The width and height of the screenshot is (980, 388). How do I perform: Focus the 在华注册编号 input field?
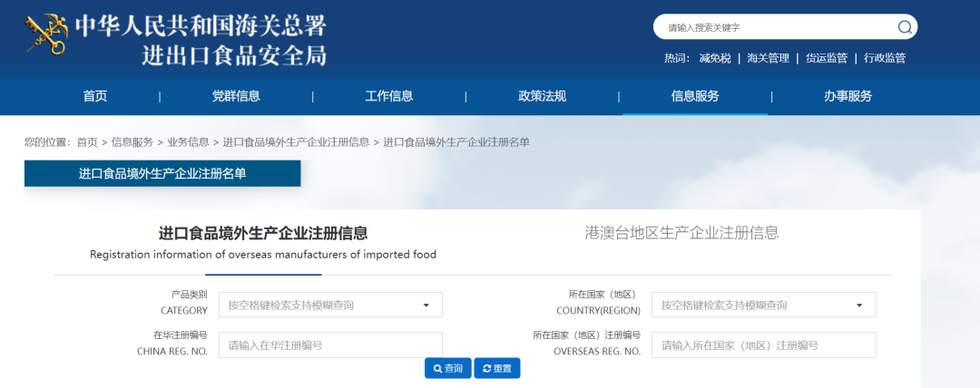click(x=330, y=344)
